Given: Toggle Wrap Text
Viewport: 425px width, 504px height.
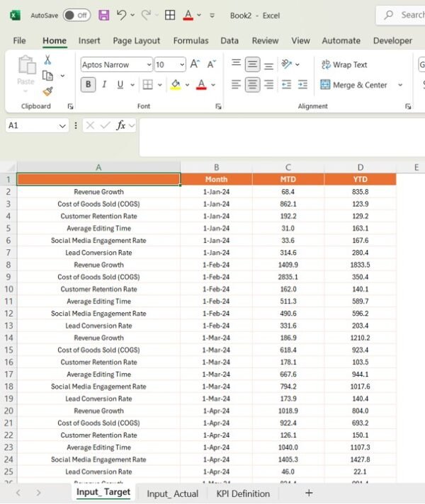Looking at the screenshot, I should (344, 64).
